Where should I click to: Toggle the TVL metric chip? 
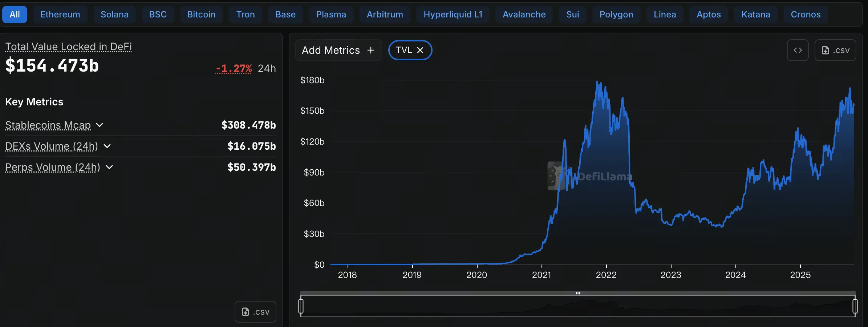coord(410,50)
